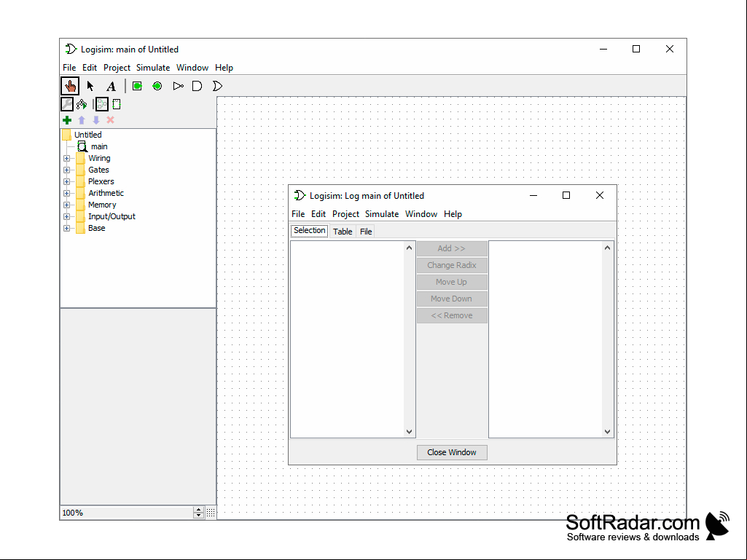Select the Poke tool hand icon
The height and width of the screenshot is (560, 747).
[x=70, y=86]
